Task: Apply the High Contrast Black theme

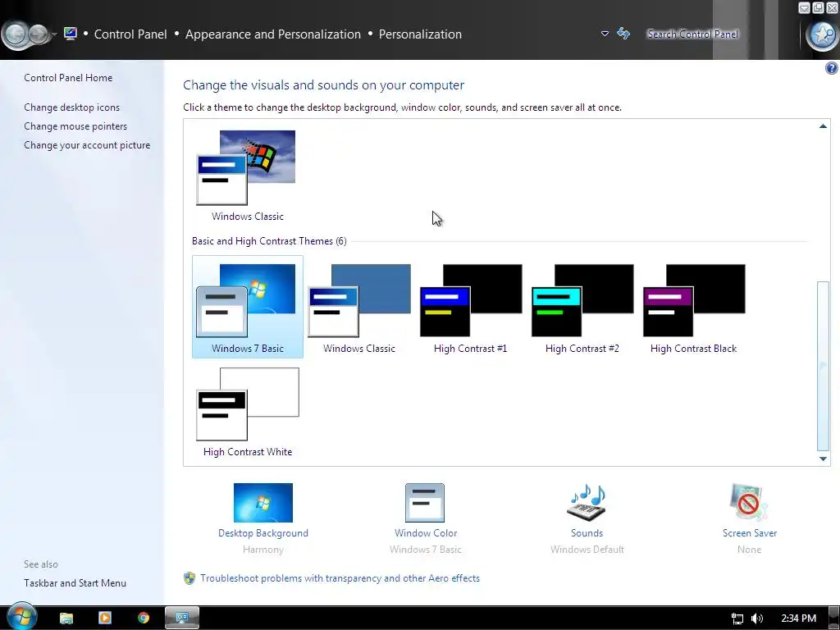Action: pyautogui.click(x=693, y=307)
